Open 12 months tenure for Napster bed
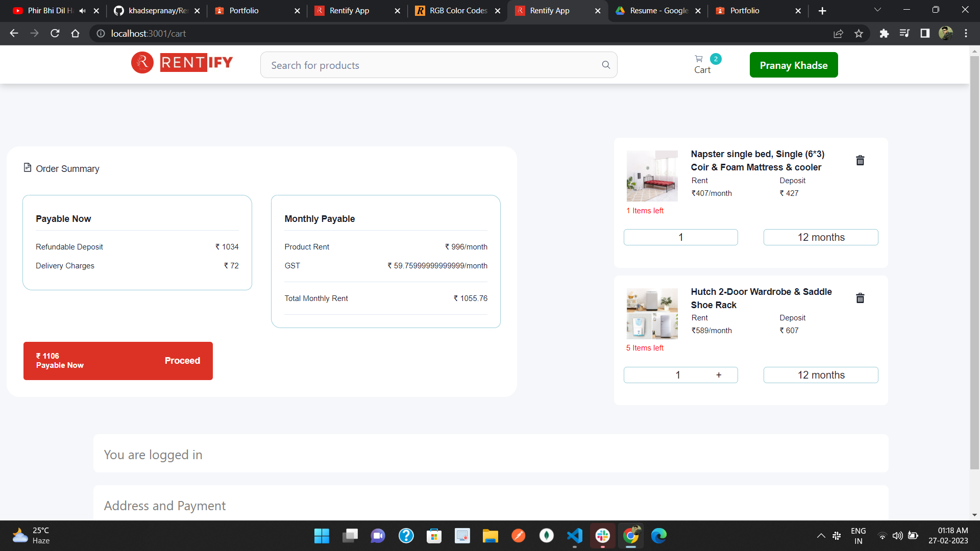This screenshot has width=980, height=551. pyautogui.click(x=821, y=237)
